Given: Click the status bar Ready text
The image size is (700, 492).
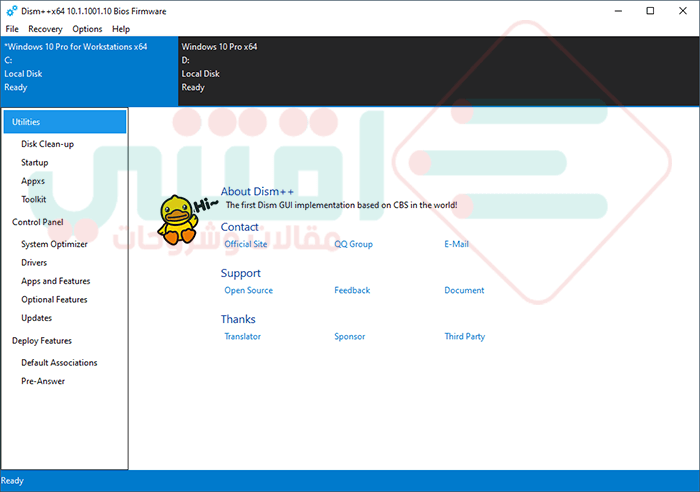Looking at the screenshot, I should pos(12,481).
